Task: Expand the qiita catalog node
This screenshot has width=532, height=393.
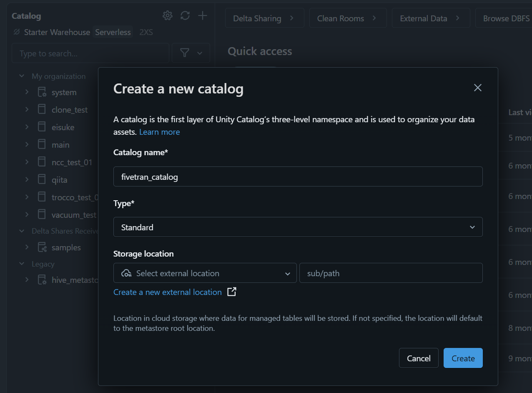Action: point(27,180)
